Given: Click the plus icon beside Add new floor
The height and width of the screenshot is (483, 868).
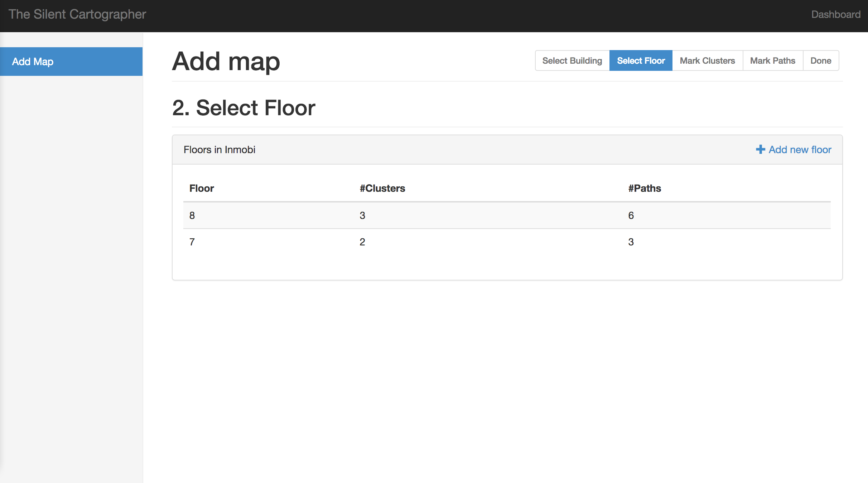Looking at the screenshot, I should point(760,150).
